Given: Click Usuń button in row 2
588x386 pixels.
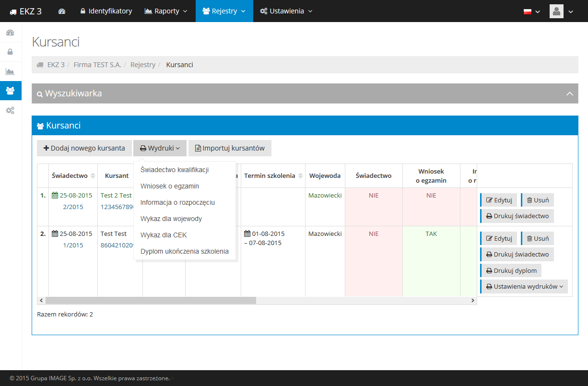Looking at the screenshot, I should [537, 238].
